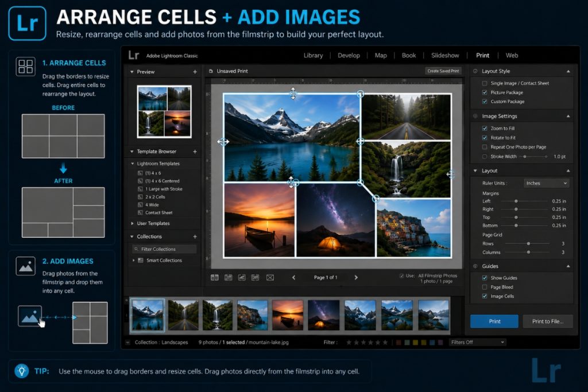Switch to the Slideshow module
This screenshot has height=392, width=588.
(445, 55)
